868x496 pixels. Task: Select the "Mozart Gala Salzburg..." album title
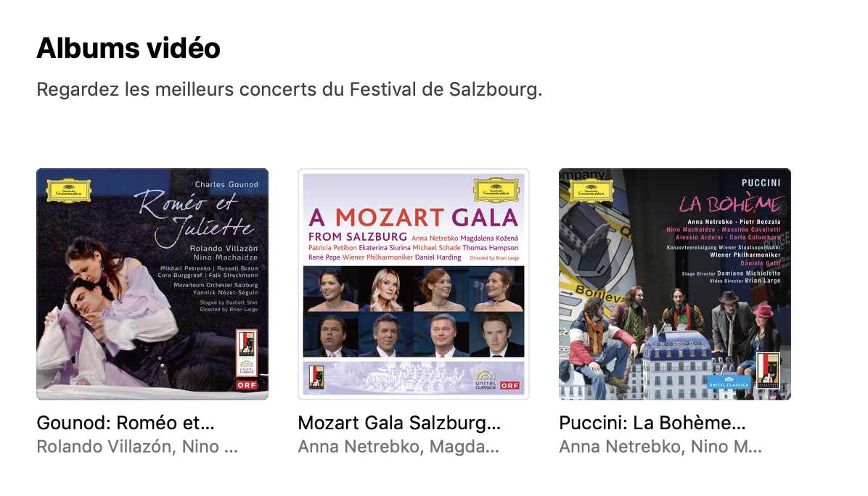(399, 423)
